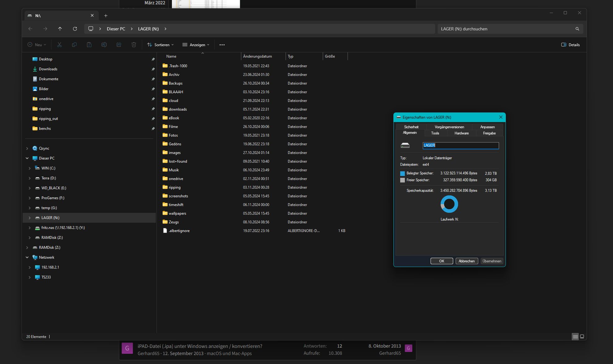Click the Share toolbar icon
The width and height of the screenshot is (613, 364).
pos(119,45)
